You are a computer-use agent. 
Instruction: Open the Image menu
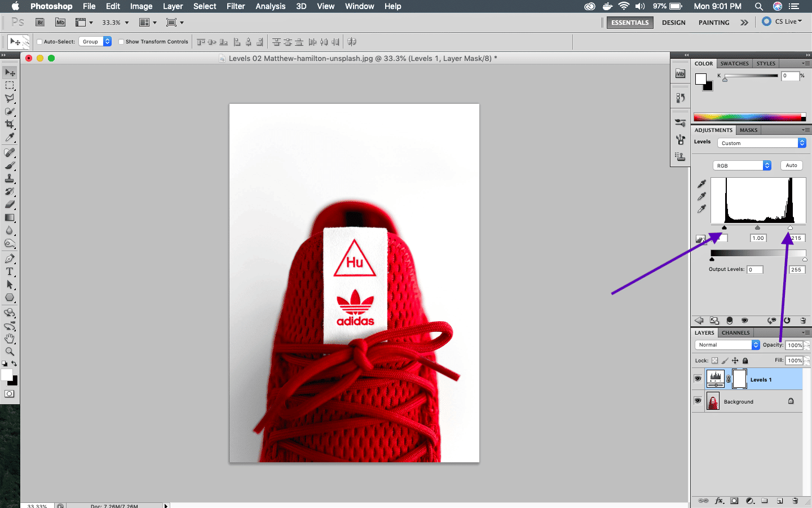coord(141,6)
